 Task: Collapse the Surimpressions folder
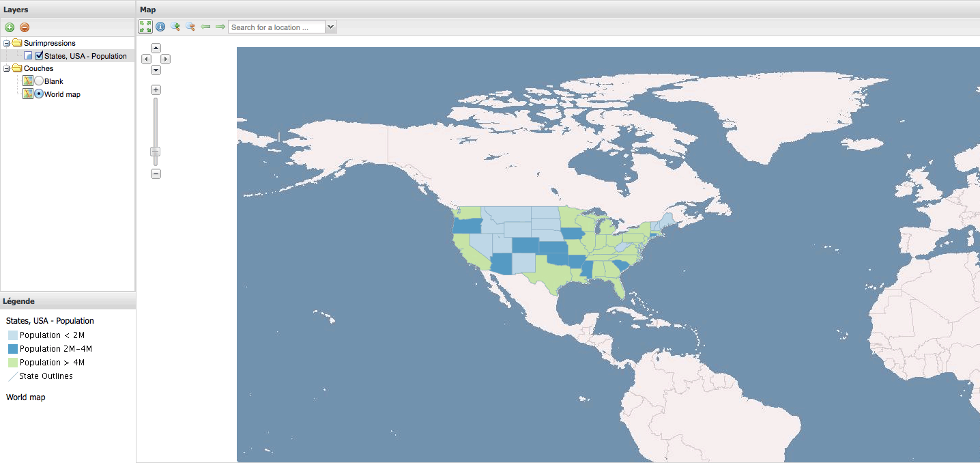(5, 42)
